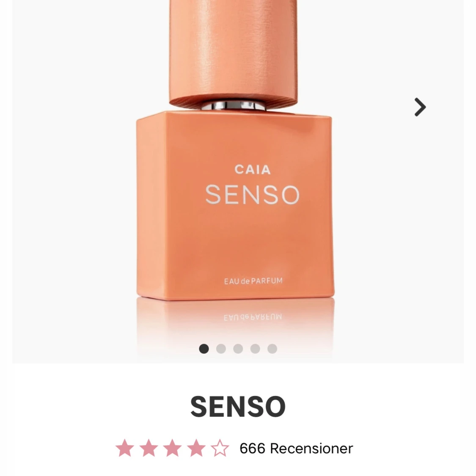
Task: Jump to fourth image via carousel dot
Action: [x=255, y=349]
